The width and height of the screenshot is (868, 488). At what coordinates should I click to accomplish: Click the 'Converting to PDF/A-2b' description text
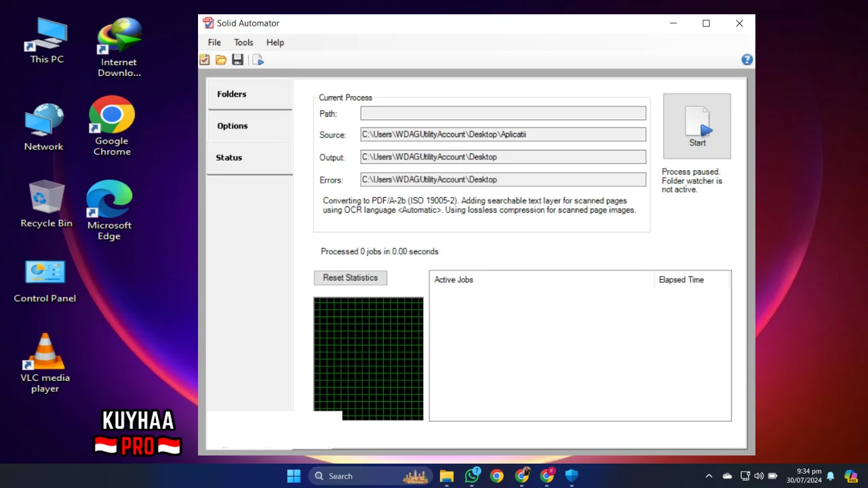click(x=479, y=205)
